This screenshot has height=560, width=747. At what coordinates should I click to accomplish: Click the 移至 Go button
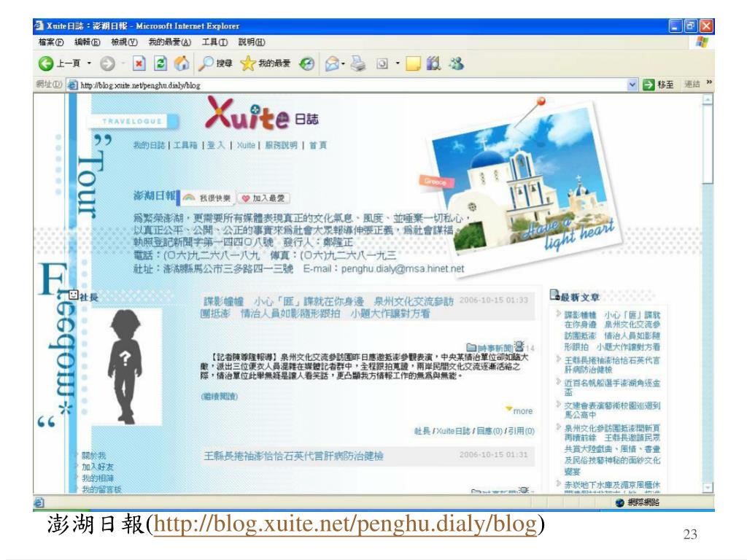point(659,85)
